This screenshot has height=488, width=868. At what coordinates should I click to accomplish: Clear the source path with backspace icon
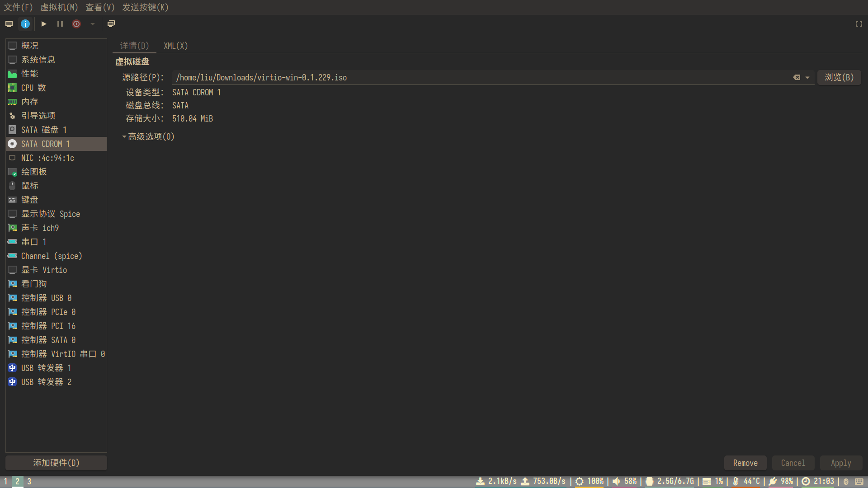point(797,78)
